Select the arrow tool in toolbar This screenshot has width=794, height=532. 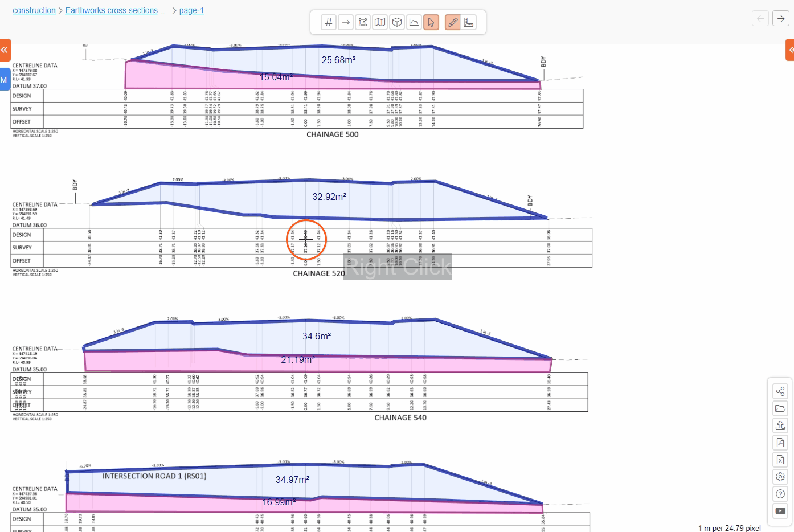point(346,22)
